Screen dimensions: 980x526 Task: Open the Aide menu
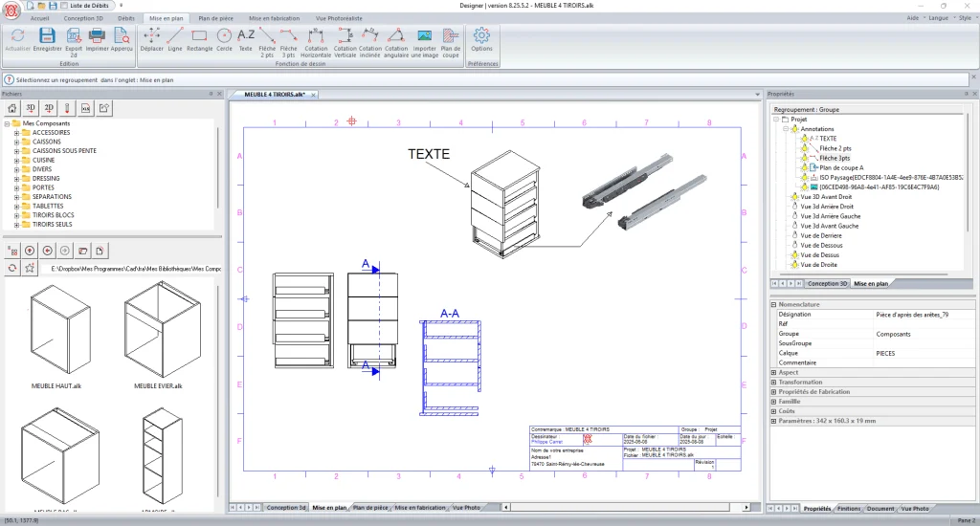(912, 18)
